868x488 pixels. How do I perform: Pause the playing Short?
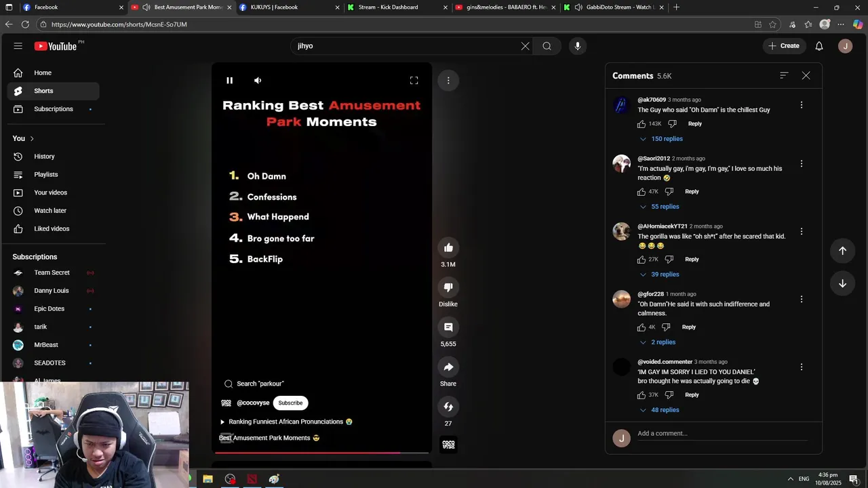pos(230,81)
